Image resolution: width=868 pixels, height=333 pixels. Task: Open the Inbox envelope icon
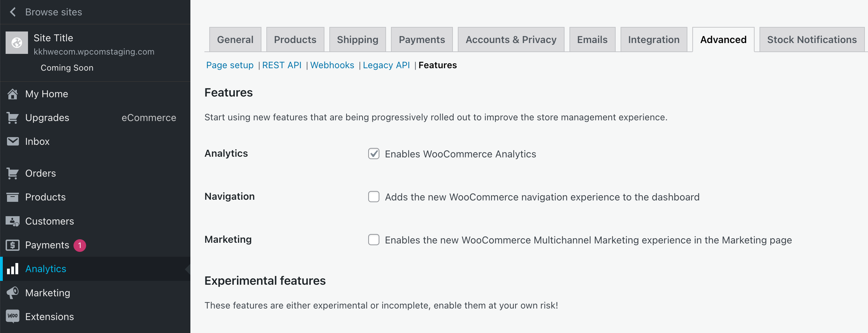[x=13, y=141]
